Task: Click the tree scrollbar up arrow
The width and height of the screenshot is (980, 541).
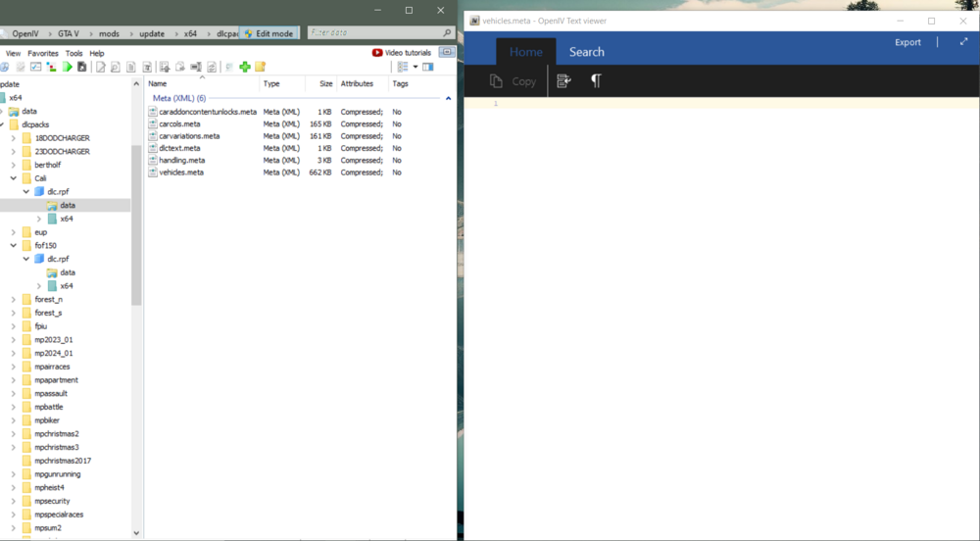Action: click(136, 83)
